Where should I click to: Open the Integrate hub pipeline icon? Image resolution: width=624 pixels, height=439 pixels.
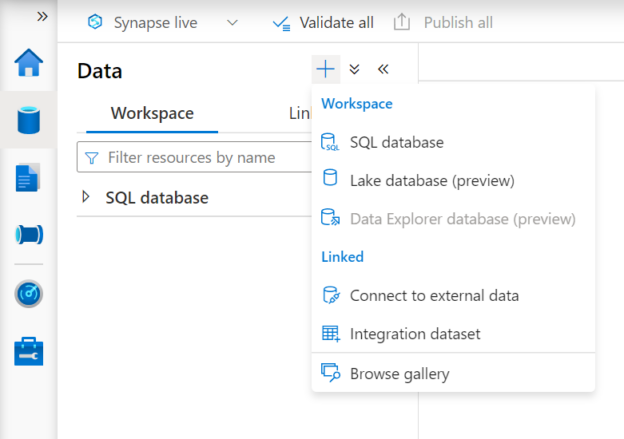pos(29,235)
